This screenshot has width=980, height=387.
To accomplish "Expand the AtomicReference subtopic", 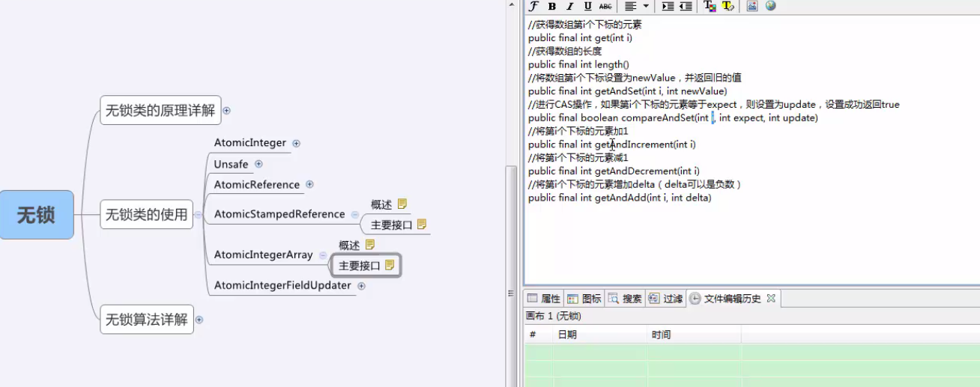I will 309,184.
